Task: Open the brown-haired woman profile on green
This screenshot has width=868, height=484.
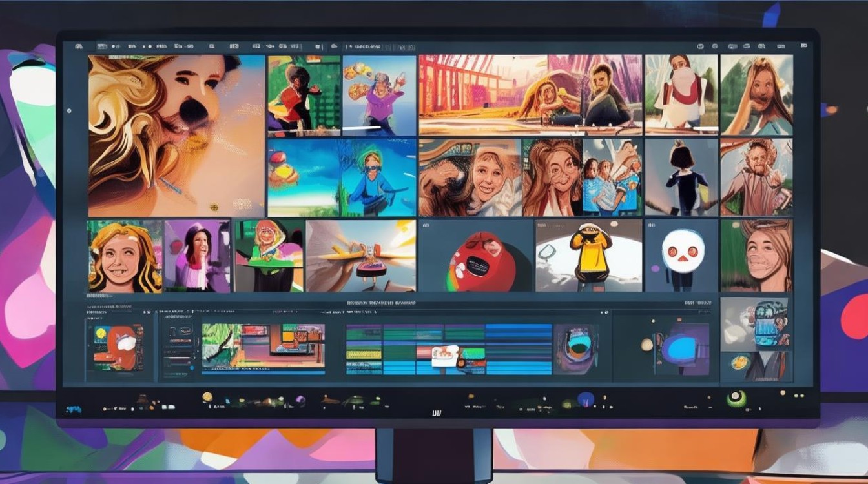Action: tap(756, 256)
